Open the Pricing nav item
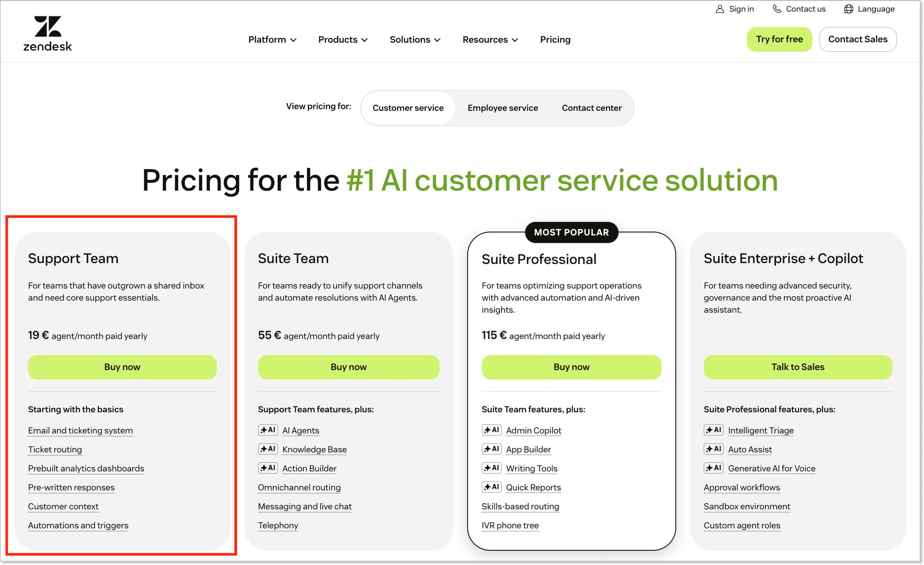 click(555, 40)
